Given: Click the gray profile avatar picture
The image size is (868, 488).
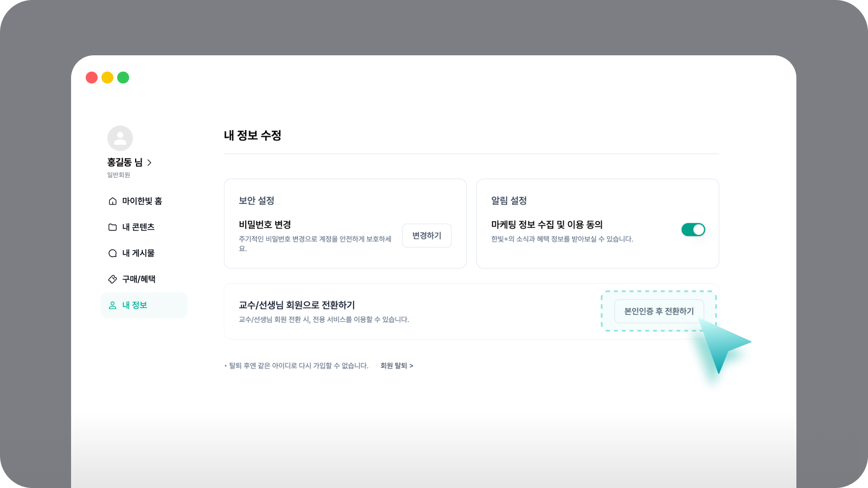Looking at the screenshot, I should (x=120, y=138).
